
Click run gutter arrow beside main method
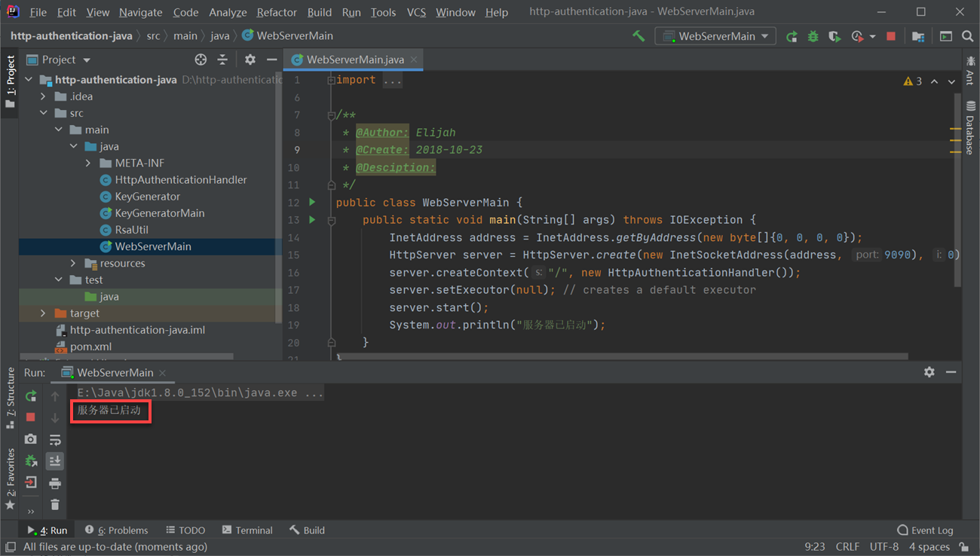tap(312, 220)
